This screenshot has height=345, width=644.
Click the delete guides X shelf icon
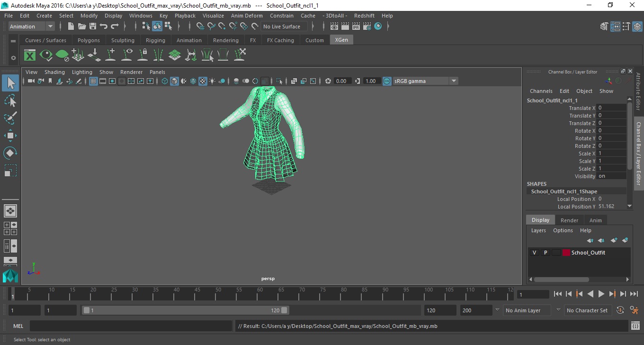[240, 55]
